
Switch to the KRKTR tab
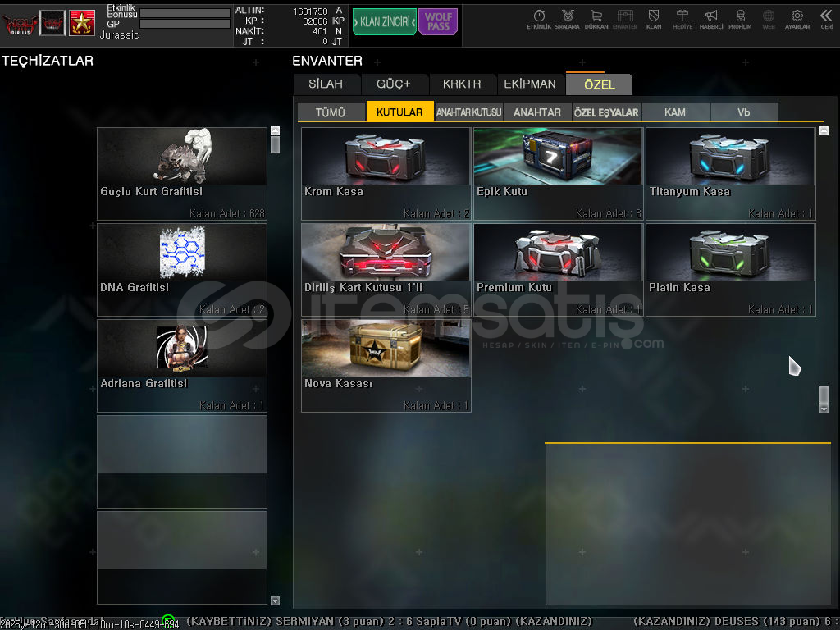[462, 84]
